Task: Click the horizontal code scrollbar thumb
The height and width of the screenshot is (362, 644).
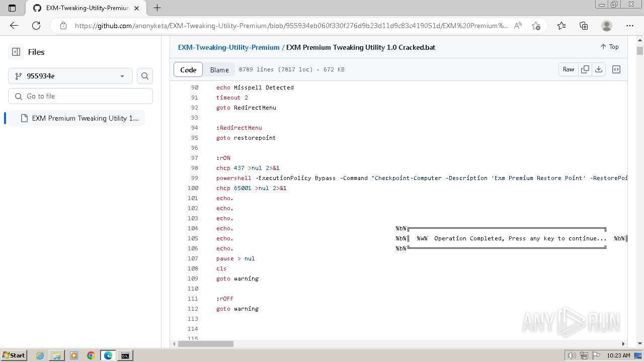Action: pos(205,344)
